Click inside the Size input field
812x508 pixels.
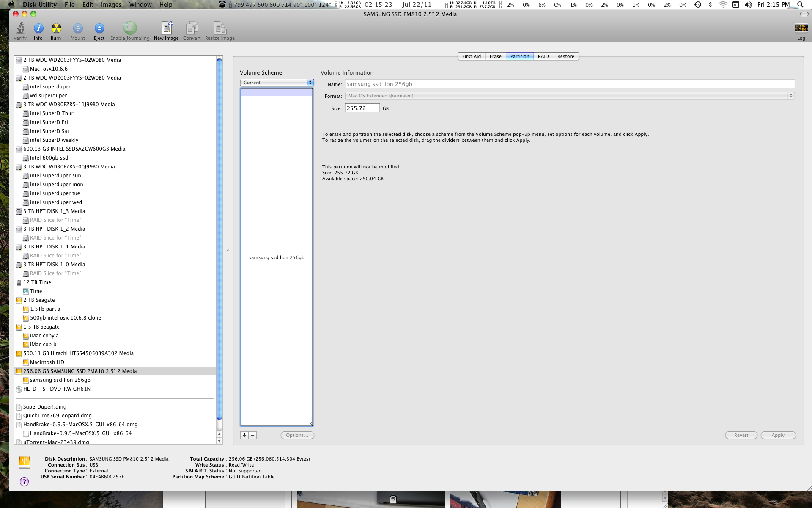coord(362,108)
